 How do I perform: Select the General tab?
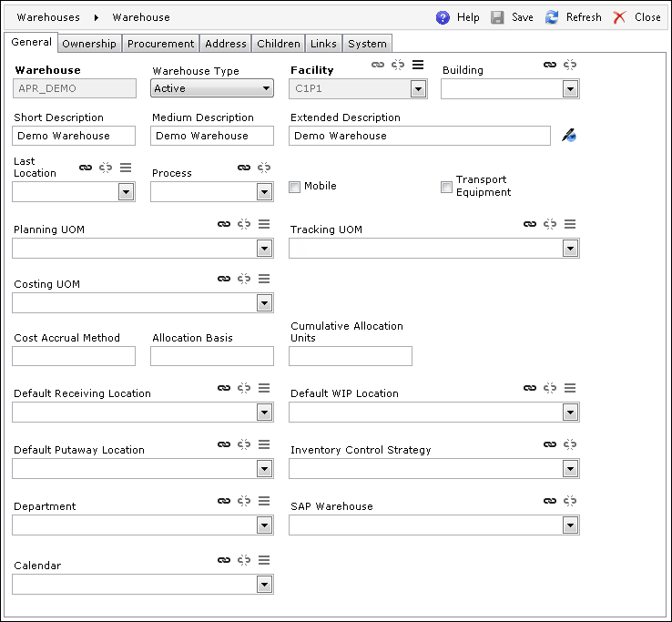tap(31, 43)
